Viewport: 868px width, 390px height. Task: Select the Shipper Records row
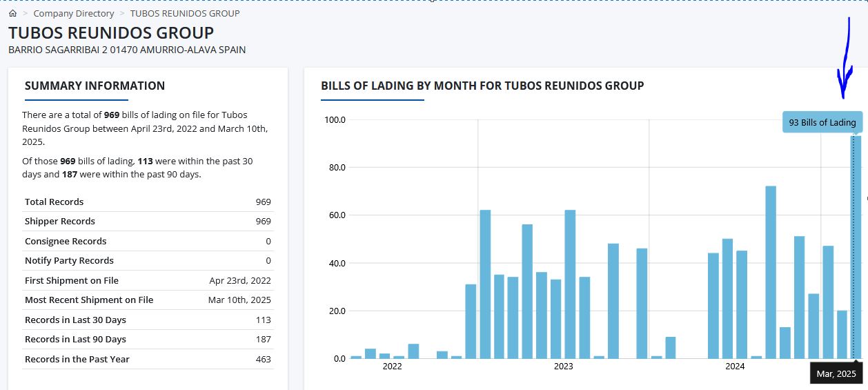coord(148,222)
